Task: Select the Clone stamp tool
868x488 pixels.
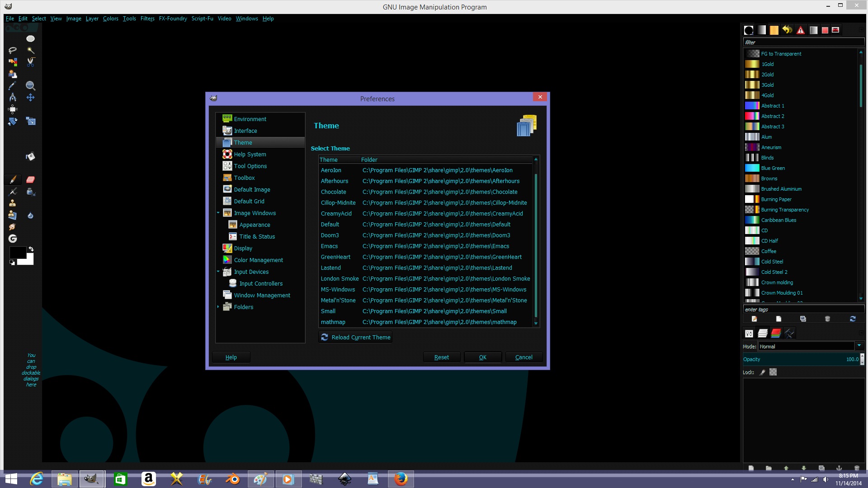Action: click(13, 203)
